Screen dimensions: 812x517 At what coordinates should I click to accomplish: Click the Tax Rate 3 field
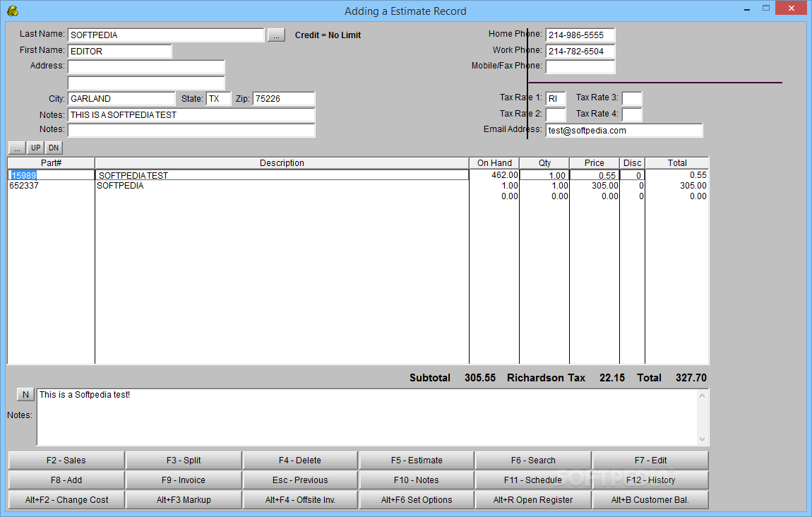(x=632, y=98)
